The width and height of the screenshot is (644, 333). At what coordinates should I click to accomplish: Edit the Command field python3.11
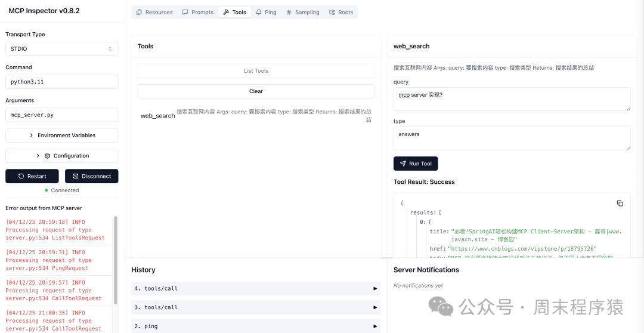61,82
